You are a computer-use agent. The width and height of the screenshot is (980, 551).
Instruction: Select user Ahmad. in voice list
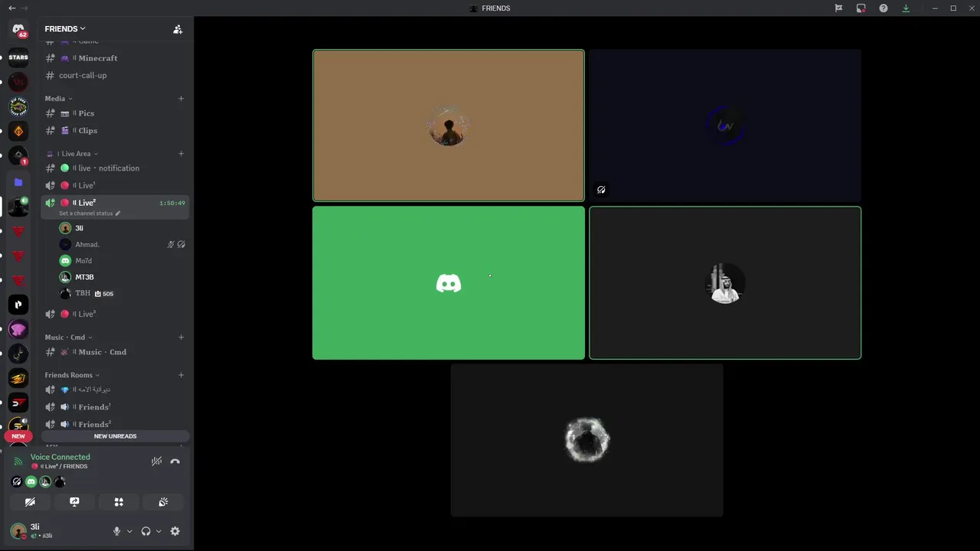tap(122, 244)
